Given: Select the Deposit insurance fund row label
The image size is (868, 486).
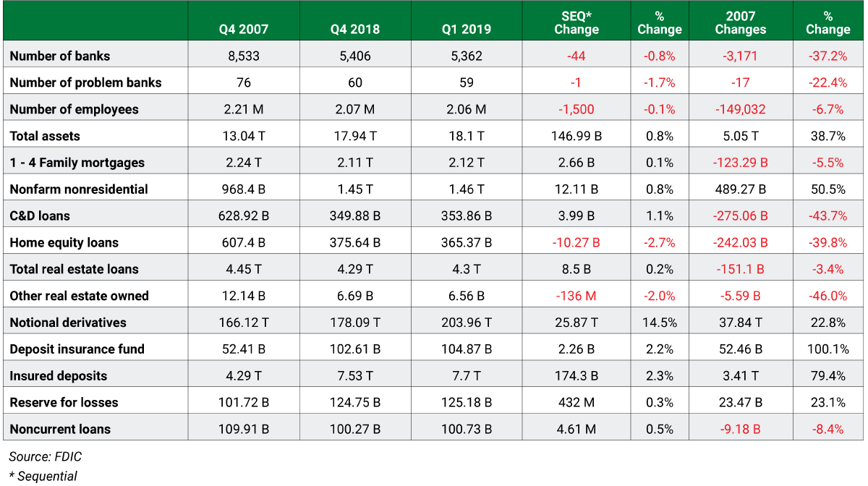Looking at the screenshot, I should click(x=77, y=349).
